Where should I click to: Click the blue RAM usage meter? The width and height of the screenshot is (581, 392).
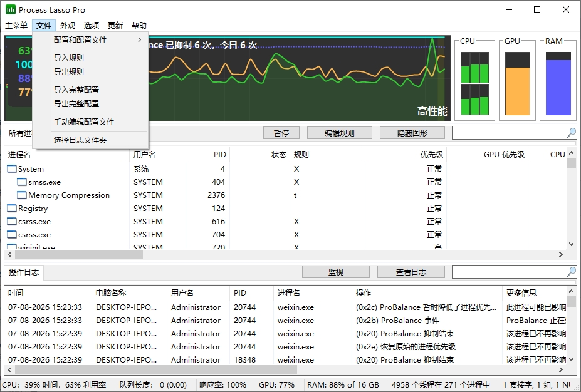(x=558, y=83)
